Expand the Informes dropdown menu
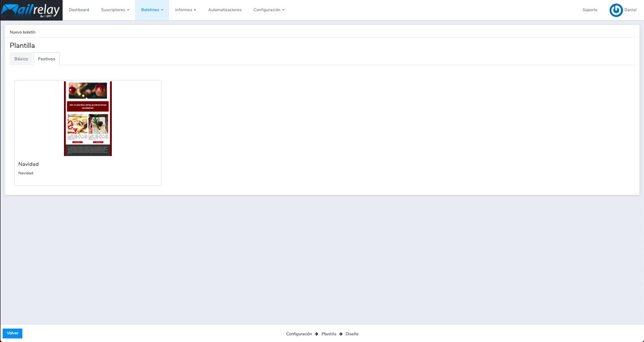 click(186, 10)
